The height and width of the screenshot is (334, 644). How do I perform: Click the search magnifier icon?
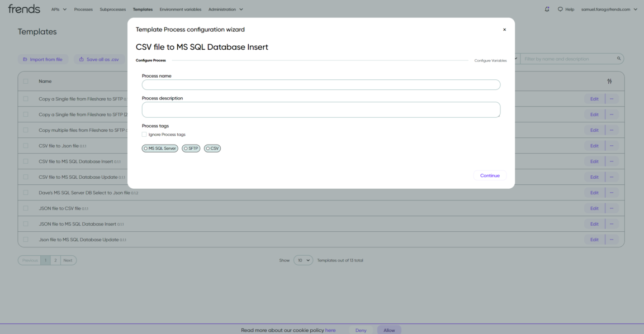pyautogui.click(x=618, y=59)
